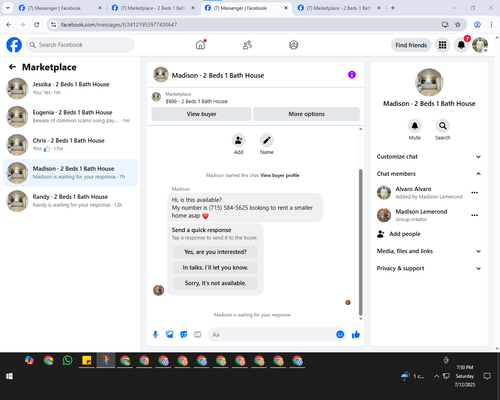
Task: Open the Chris conversation
Action: [x=70, y=145]
